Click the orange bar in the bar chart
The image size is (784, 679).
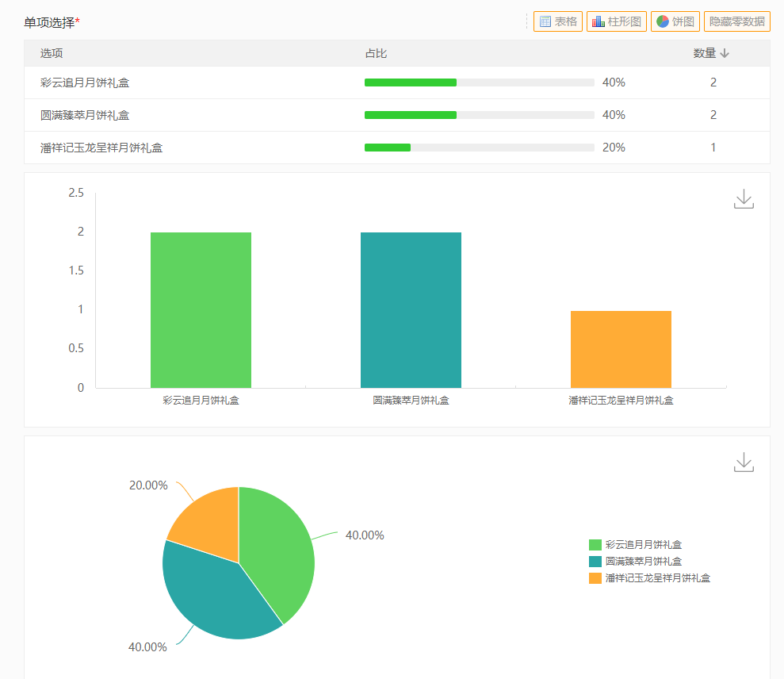pyautogui.click(x=621, y=349)
